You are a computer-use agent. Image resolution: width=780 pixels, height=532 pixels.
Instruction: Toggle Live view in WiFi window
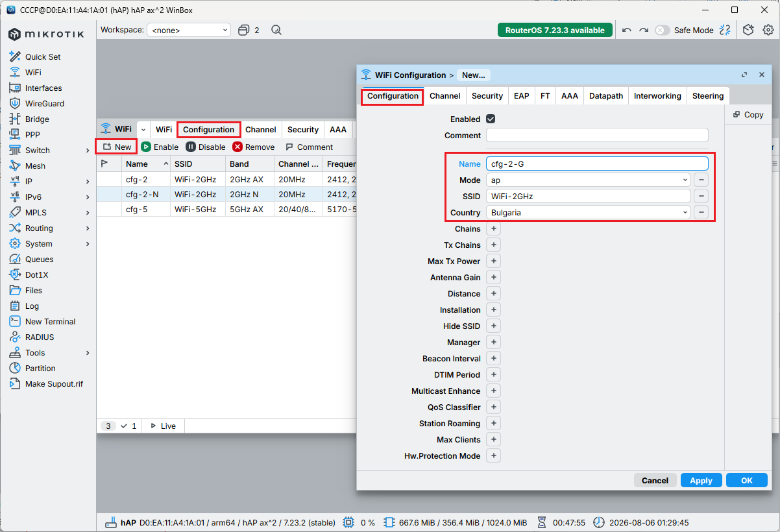163,426
